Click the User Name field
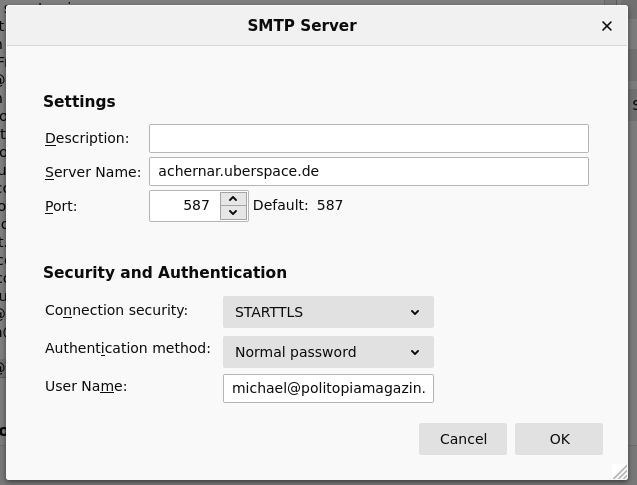 (328, 388)
